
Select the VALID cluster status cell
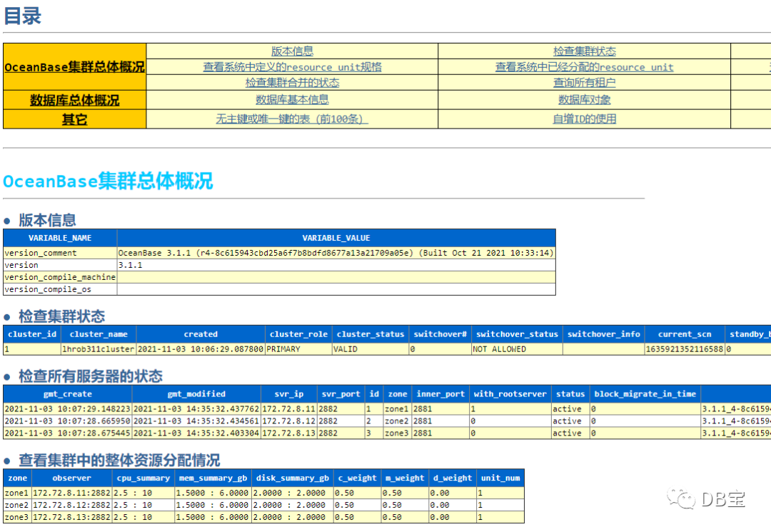[x=371, y=349]
